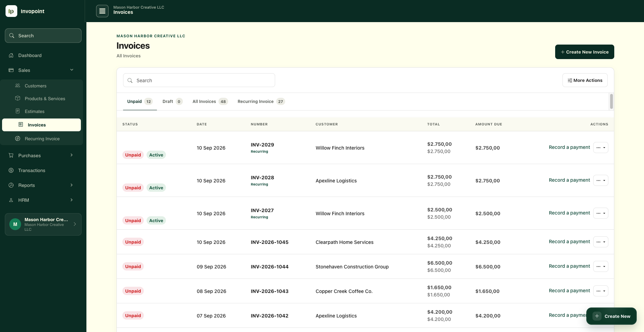
Task: Expand the Reports section chevron
Action: [72, 185]
